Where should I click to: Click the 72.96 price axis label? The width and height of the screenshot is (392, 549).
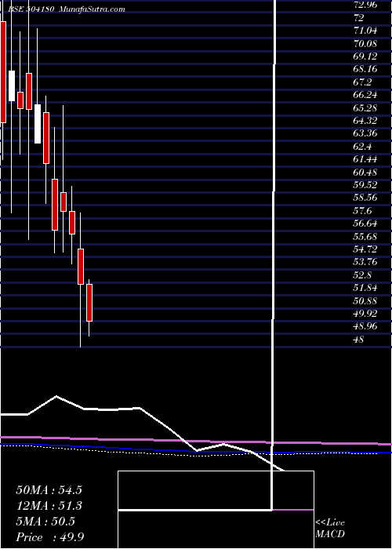(365, 5)
